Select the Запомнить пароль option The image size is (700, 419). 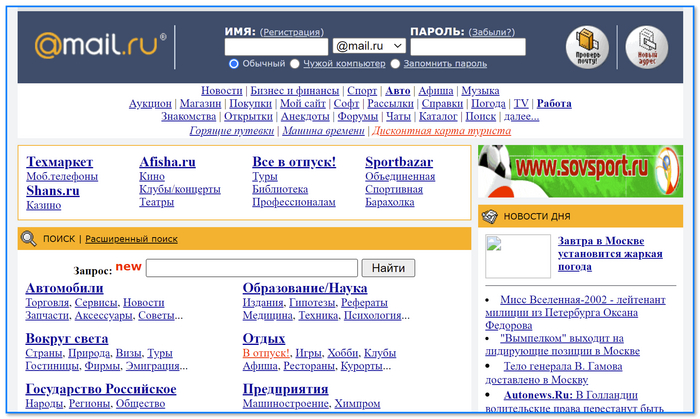(x=395, y=64)
